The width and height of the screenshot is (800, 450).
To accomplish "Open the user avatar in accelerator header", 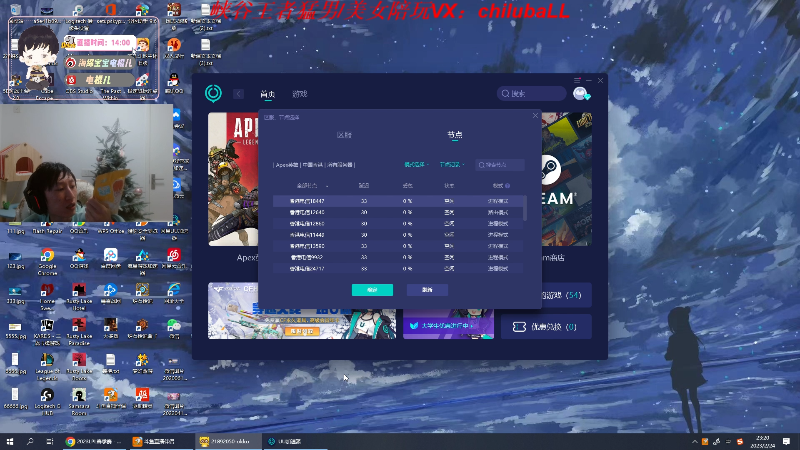I will (581, 93).
